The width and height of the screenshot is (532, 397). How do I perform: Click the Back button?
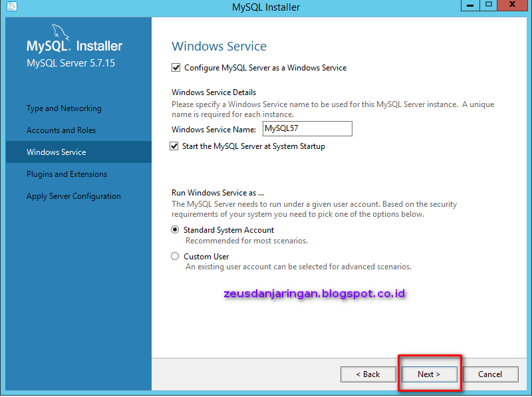(368, 374)
